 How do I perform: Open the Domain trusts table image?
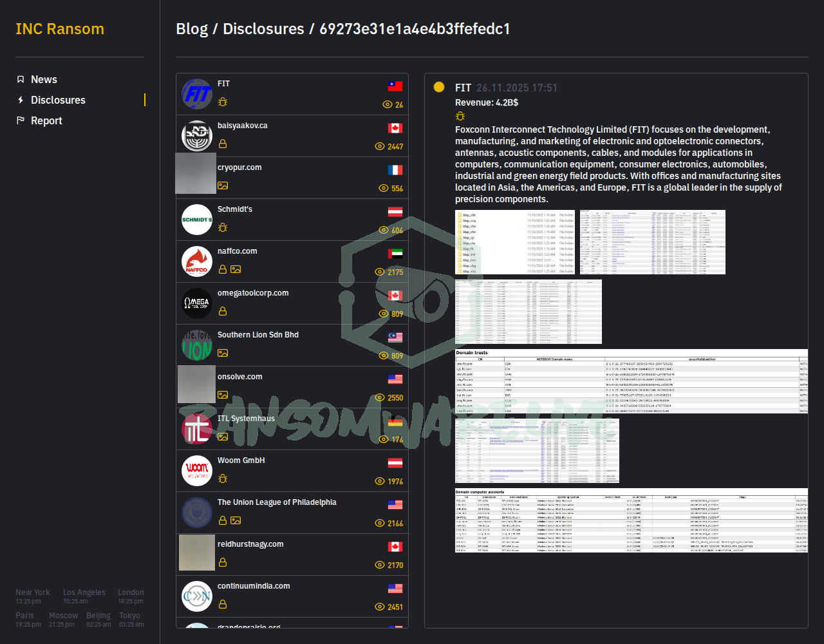(631, 381)
